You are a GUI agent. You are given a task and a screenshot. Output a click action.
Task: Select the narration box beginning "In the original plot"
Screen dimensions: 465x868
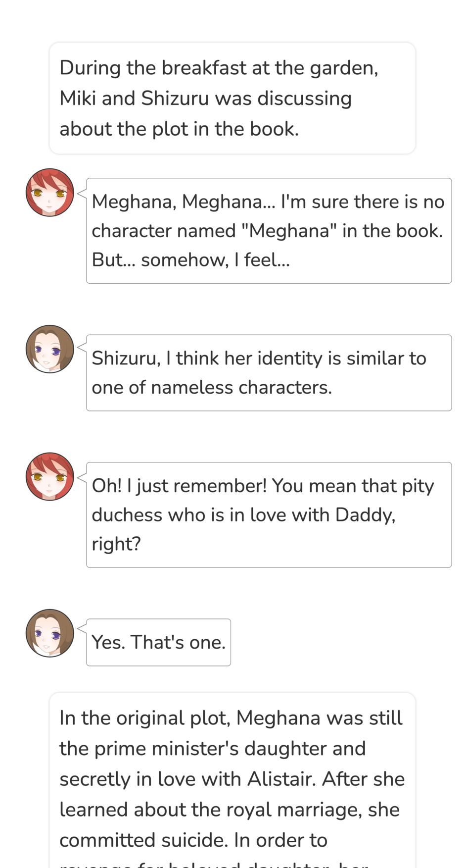tap(232, 780)
